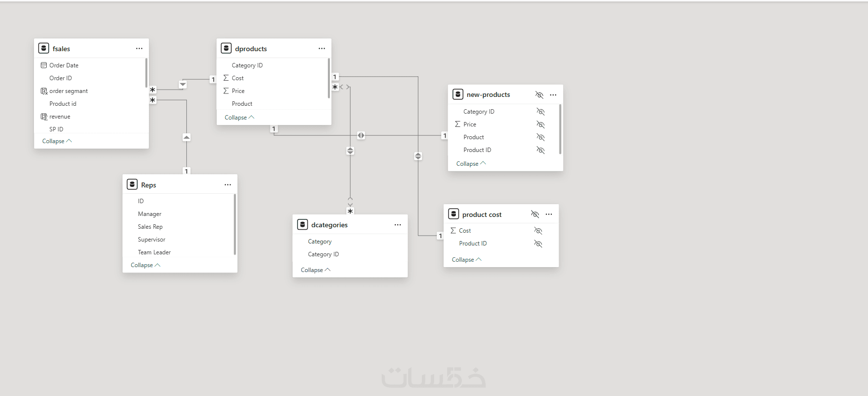868x396 pixels.
Task: Collapse the dcategories table card
Action: pyautogui.click(x=315, y=270)
